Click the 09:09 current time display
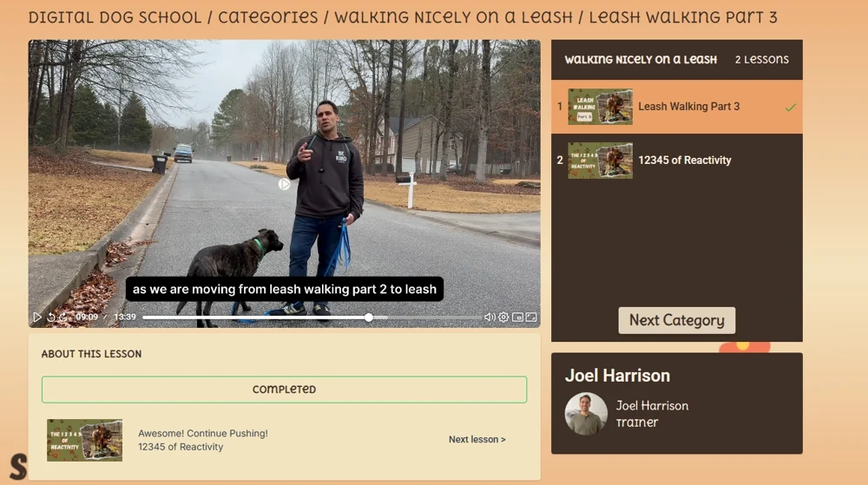 87,317
